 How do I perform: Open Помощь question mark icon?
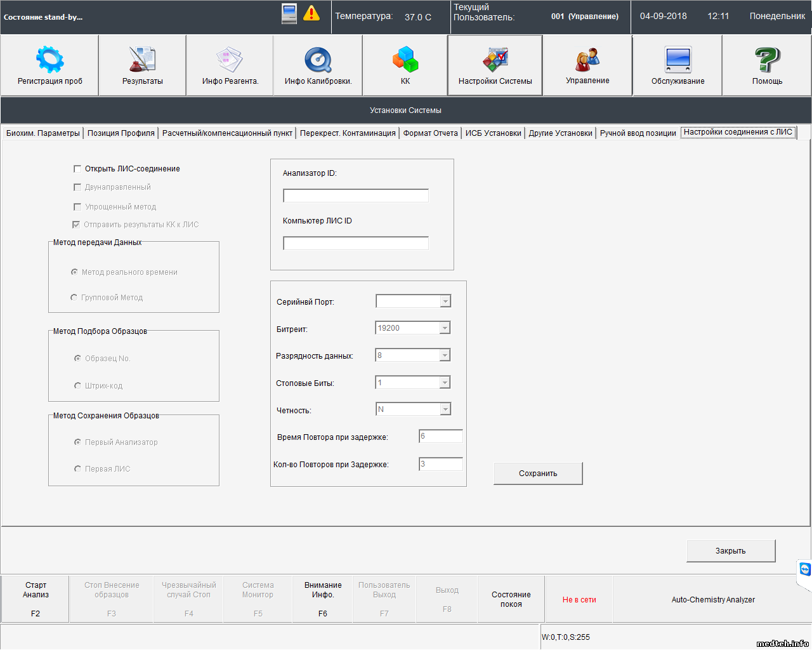tap(767, 60)
